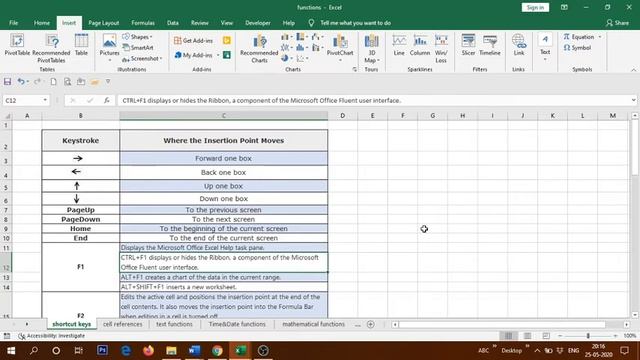Switch to Page Layout view
This screenshot has height=360, width=640.
click(527, 336)
